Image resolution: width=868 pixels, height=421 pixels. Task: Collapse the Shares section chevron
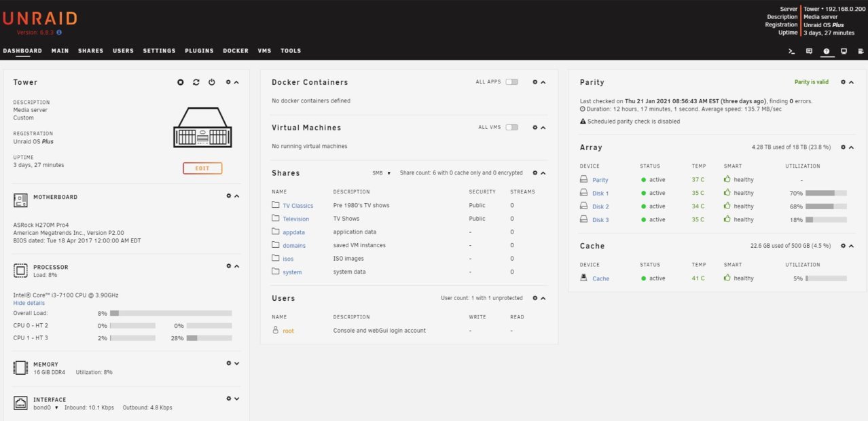543,173
